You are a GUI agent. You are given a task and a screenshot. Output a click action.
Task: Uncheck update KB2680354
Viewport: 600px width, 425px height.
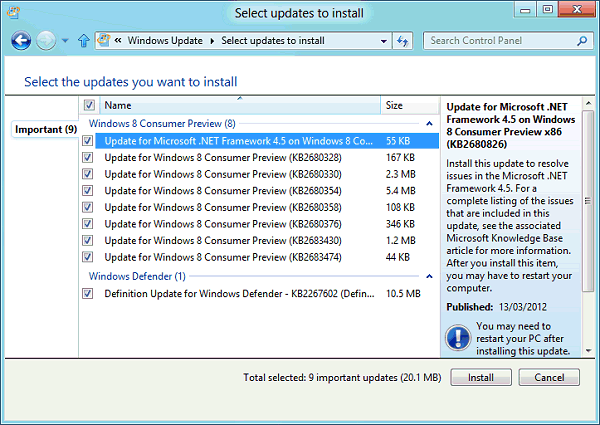pyautogui.click(x=88, y=191)
